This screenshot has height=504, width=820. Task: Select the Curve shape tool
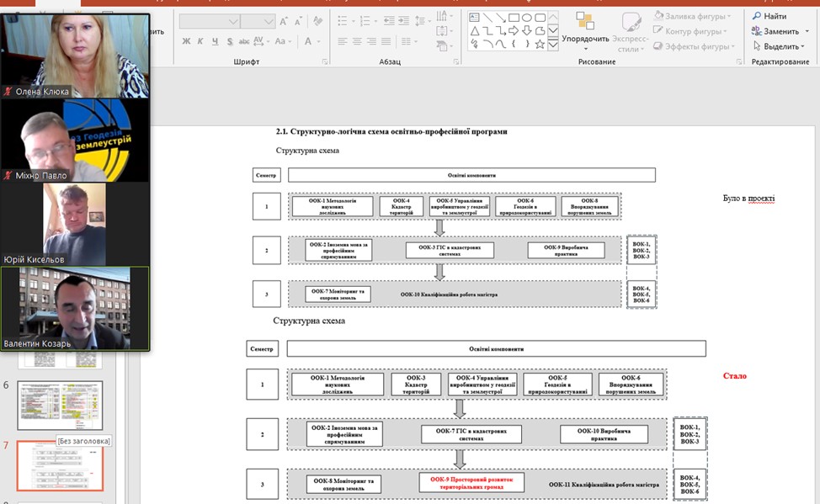[500, 44]
